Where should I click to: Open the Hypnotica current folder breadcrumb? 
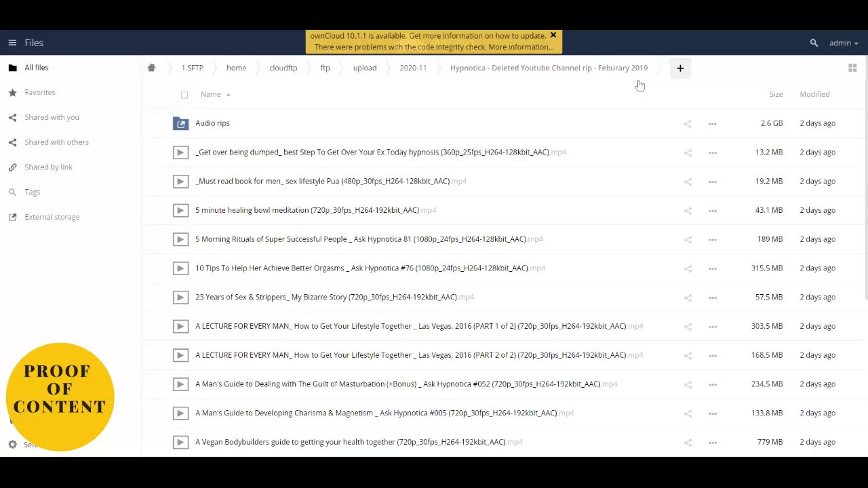click(549, 68)
